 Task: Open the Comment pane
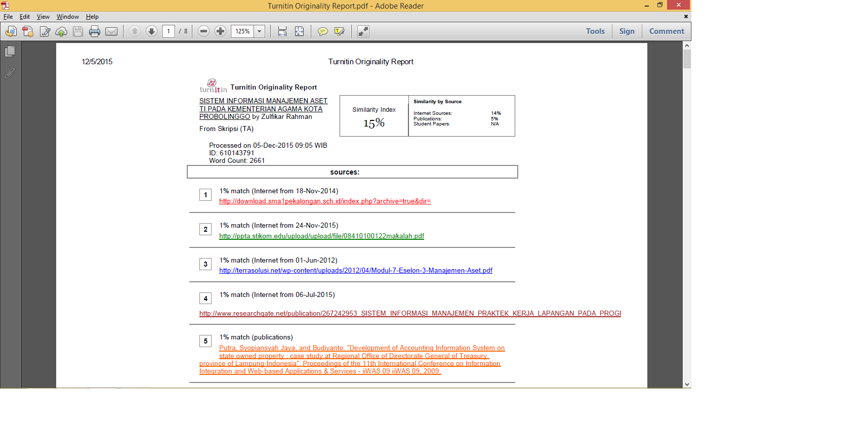coord(666,31)
